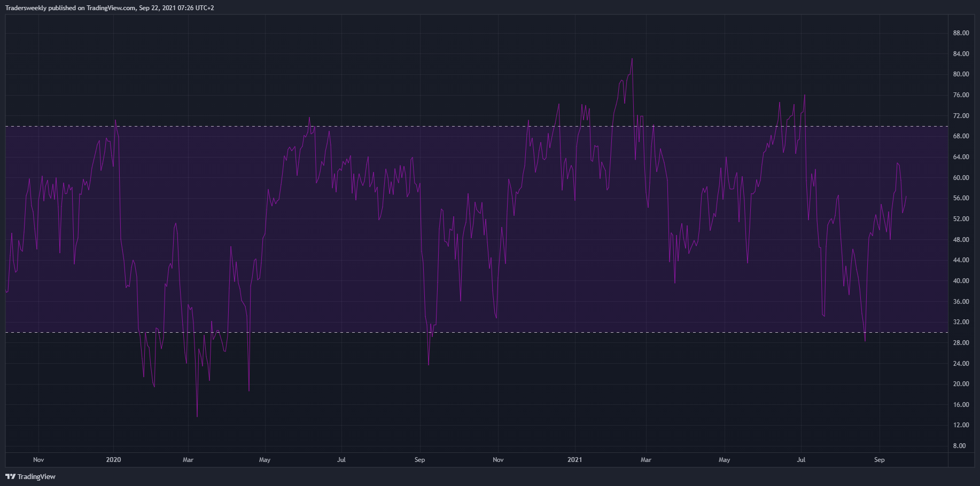Click the 44.00 price axis label
This screenshot has width=980, height=486.
pyautogui.click(x=961, y=260)
